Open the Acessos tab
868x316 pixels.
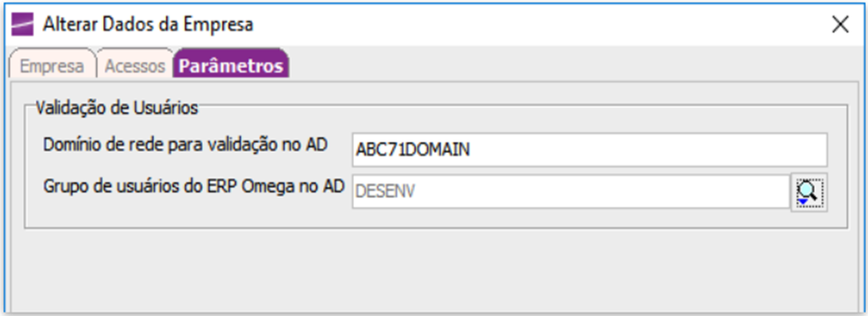pyautogui.click(x=135, y=66)
